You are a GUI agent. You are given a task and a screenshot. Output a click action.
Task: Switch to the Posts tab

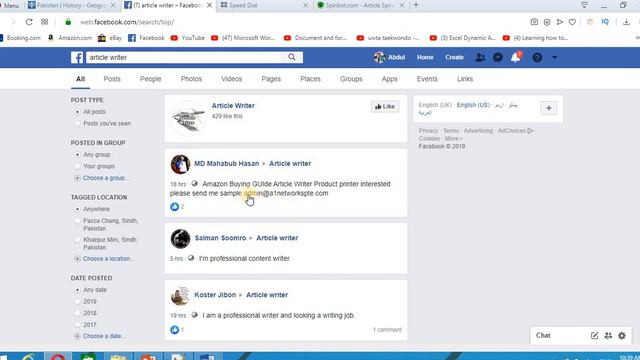[x=112, y=79]
